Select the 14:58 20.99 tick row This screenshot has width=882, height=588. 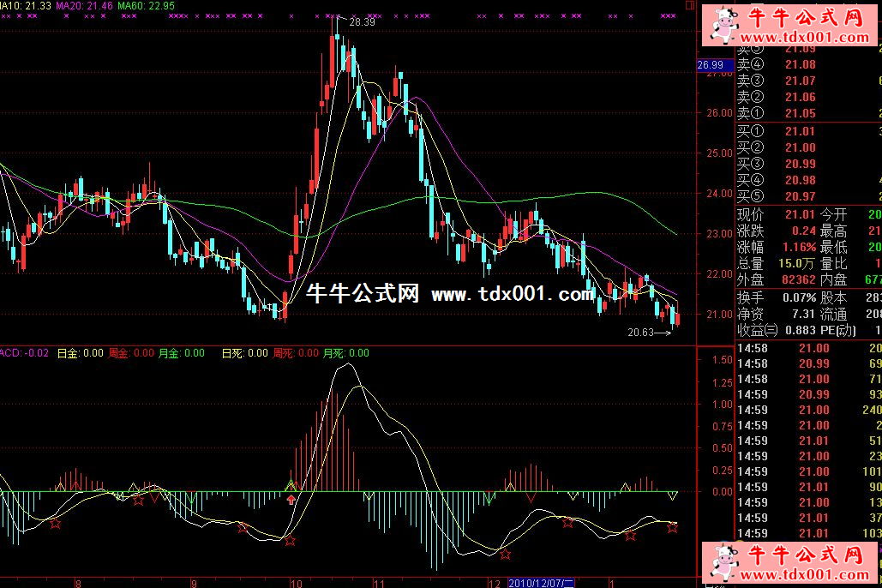[809, 364]
